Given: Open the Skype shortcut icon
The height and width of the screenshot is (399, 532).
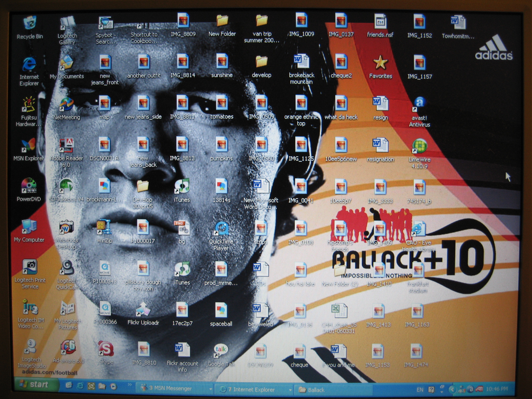Looking at the screenshot, I should click(106, 349).
